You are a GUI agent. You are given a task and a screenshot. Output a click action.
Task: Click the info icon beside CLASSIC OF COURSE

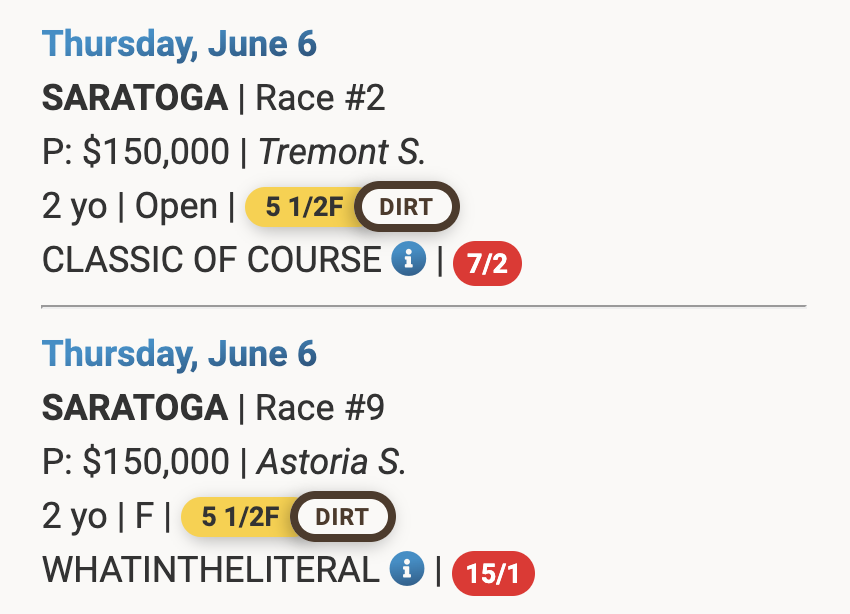pos(409,259)
